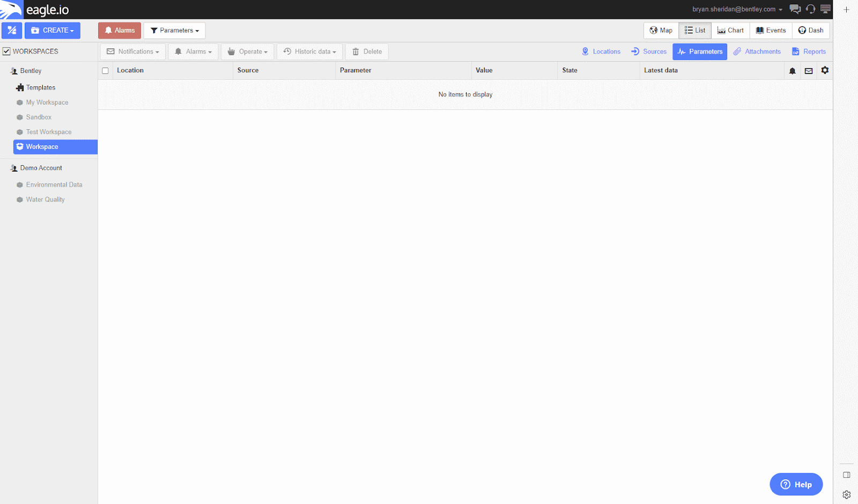Viewport: 858px width, 504px height.
Task: Click the Delete button
Action: point(367,51)
